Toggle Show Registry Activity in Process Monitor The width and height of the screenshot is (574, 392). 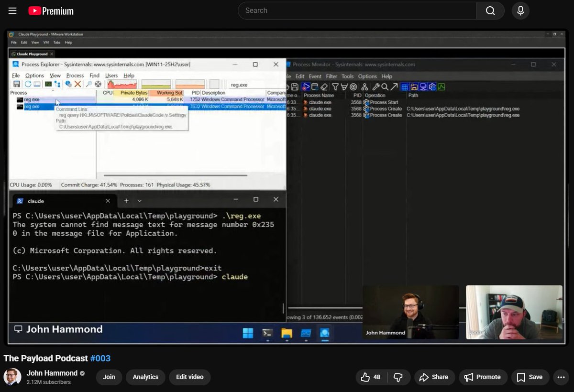(405, 87)
